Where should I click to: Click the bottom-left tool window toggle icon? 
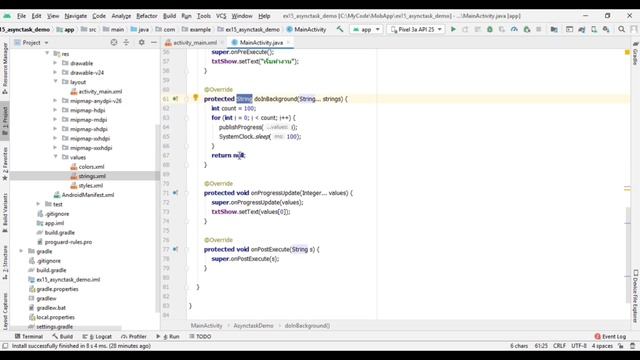(x=5, y=346)
